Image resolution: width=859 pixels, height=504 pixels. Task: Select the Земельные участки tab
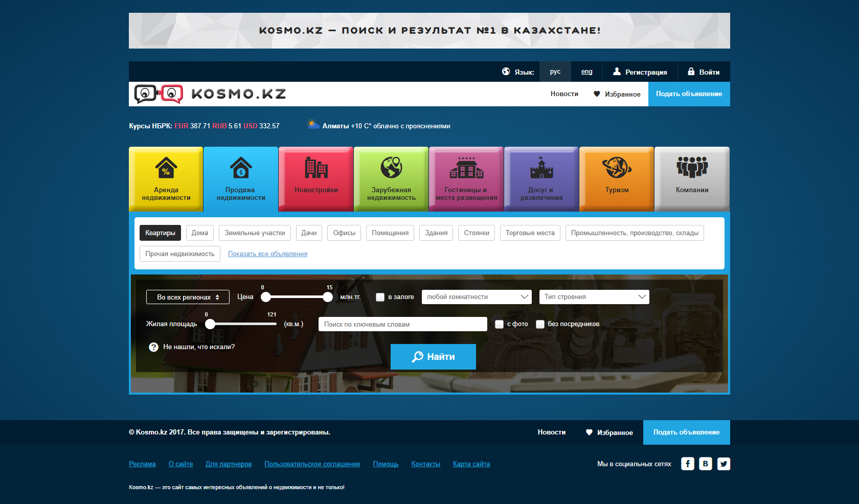[x=255, y=233]
